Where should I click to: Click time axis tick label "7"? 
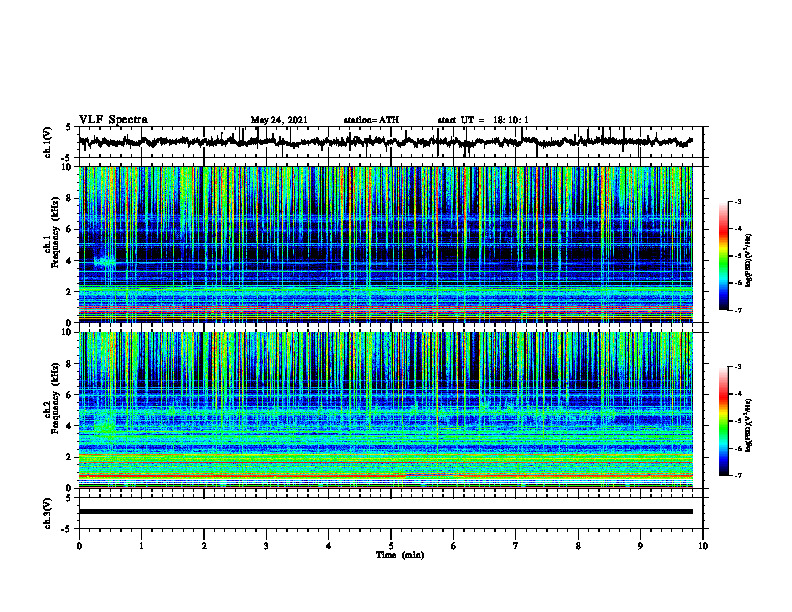coord(516,546)
